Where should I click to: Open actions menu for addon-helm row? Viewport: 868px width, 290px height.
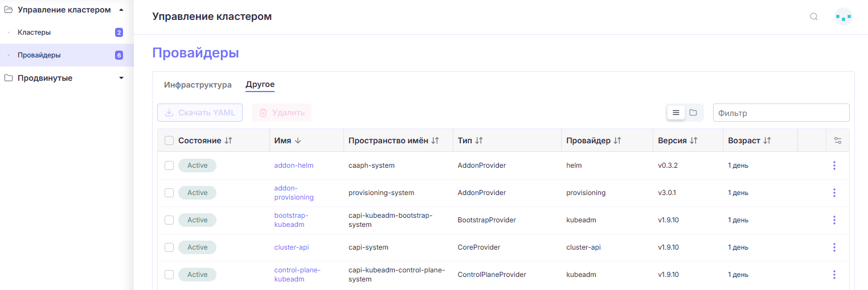[x=834, y=165]
